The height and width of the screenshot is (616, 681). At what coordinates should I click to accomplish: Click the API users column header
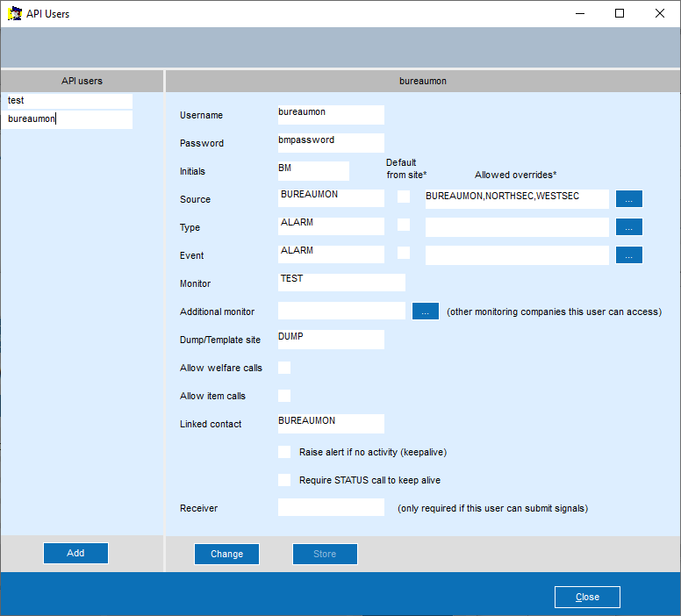(x=82, y=81)
